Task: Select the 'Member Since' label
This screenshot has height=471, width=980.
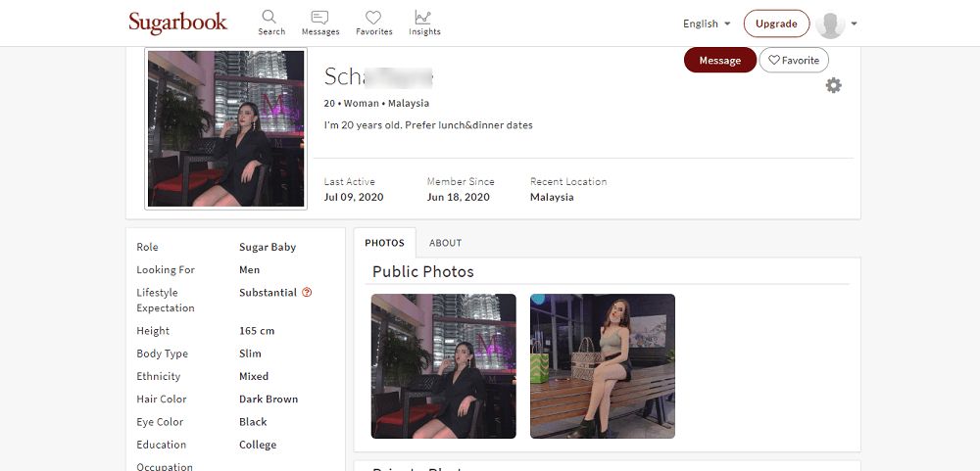Action: coord(461,182)
